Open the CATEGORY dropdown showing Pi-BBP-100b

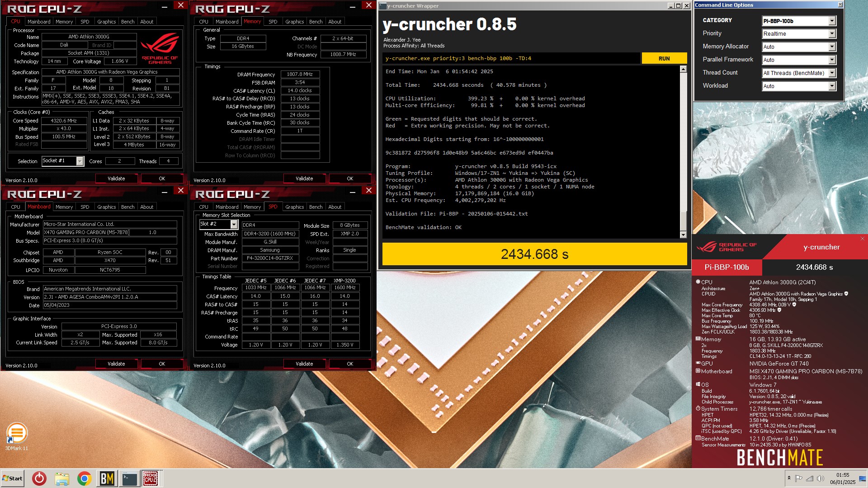coord(799,21)
